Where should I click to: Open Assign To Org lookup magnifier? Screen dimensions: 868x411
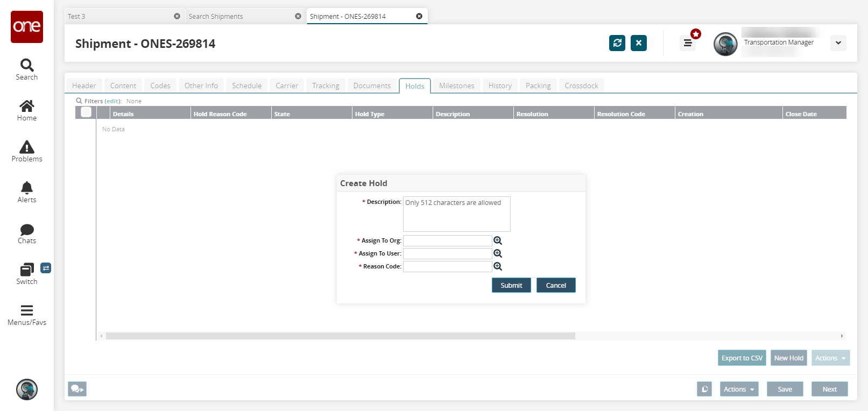click(498, 240)
